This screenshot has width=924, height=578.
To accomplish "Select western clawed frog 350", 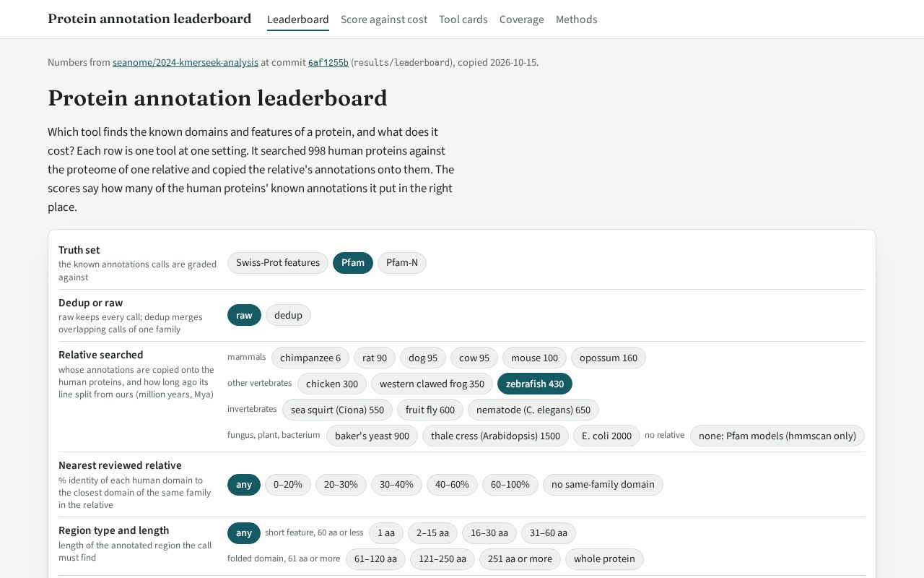I will click(432, 384).
